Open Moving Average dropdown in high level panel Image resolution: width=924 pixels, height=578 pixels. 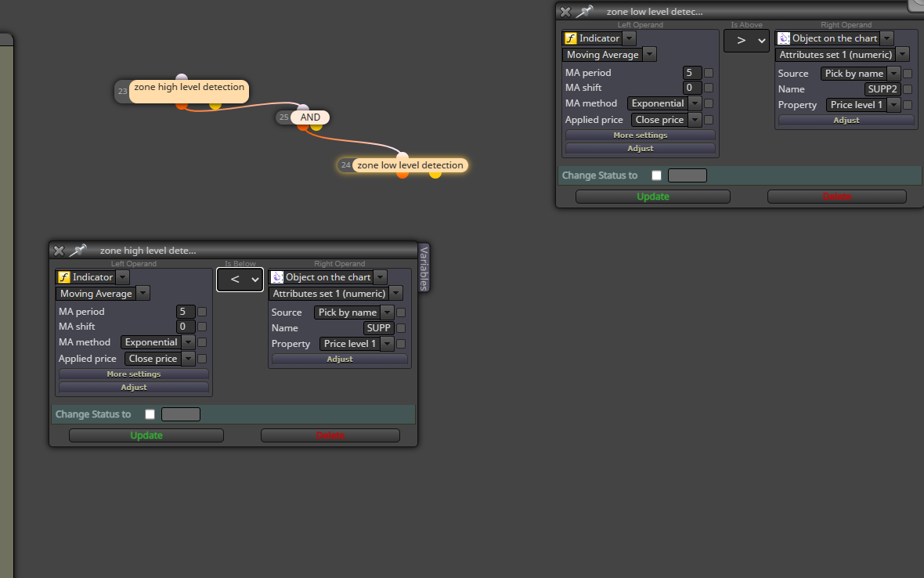click(143, 294)
